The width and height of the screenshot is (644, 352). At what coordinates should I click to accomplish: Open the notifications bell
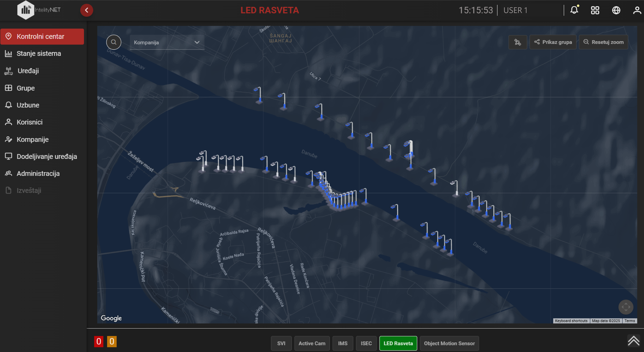tap(574, 10)
